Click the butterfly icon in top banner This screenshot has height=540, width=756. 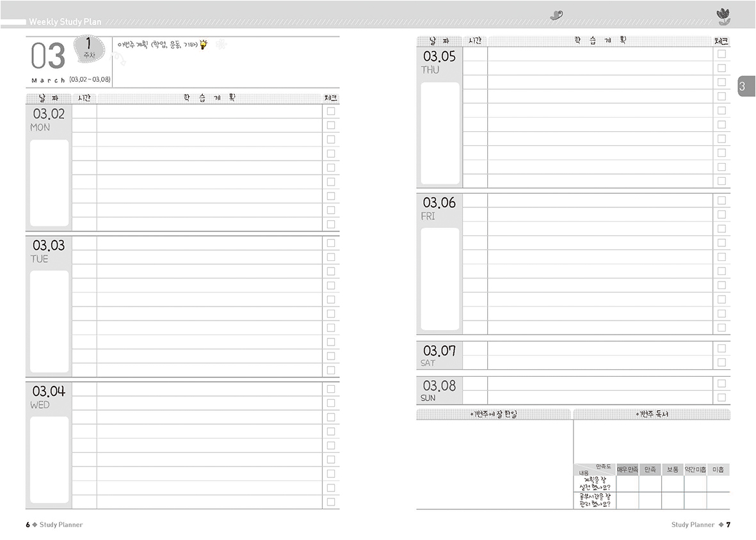(x=557, y=15)
